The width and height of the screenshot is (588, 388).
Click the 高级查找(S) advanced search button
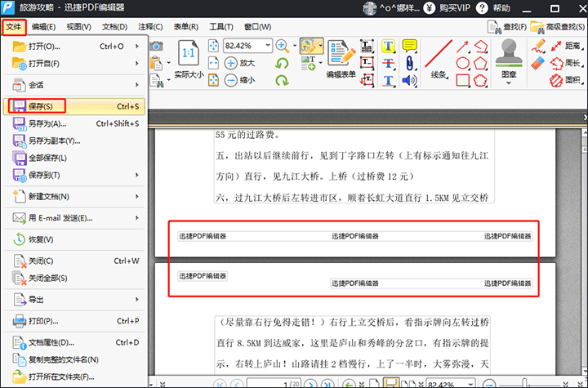tap(558, 27)
